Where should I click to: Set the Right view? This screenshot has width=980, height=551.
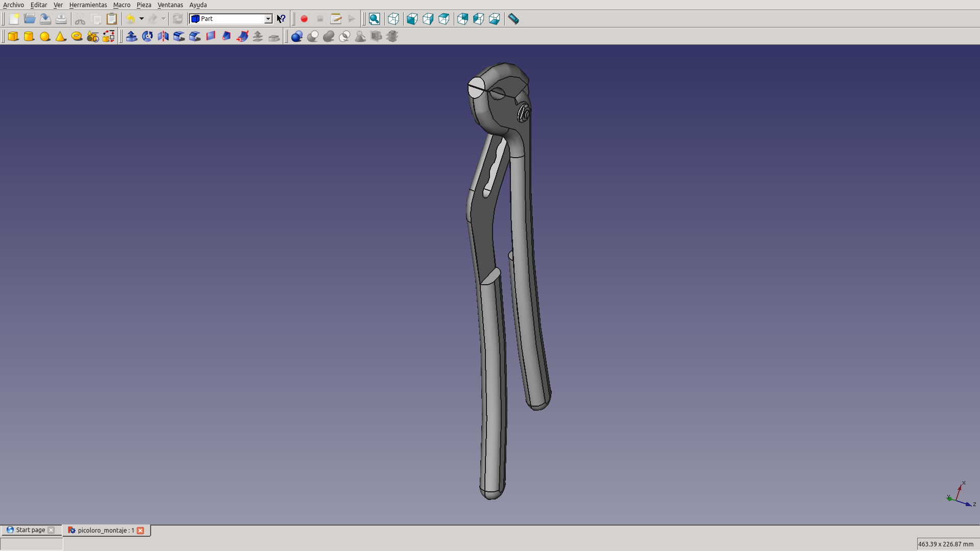point(444,19)
